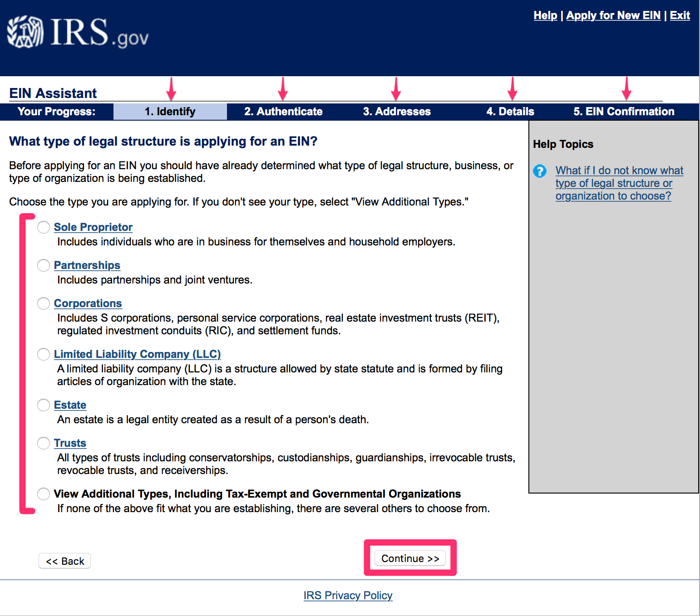Open the Sole Proprietor definition link

pyautogui.click(x=93, y=227)
